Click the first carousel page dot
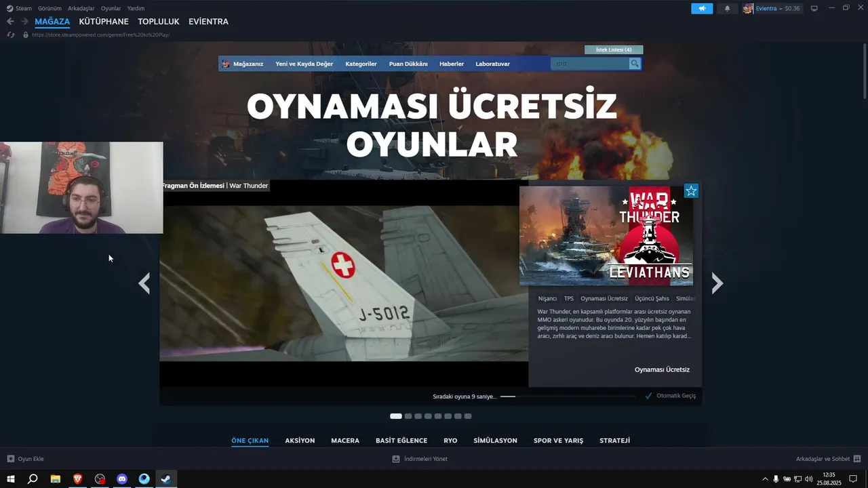Screen dimensions: 868x488 click(x=396, y=416)
